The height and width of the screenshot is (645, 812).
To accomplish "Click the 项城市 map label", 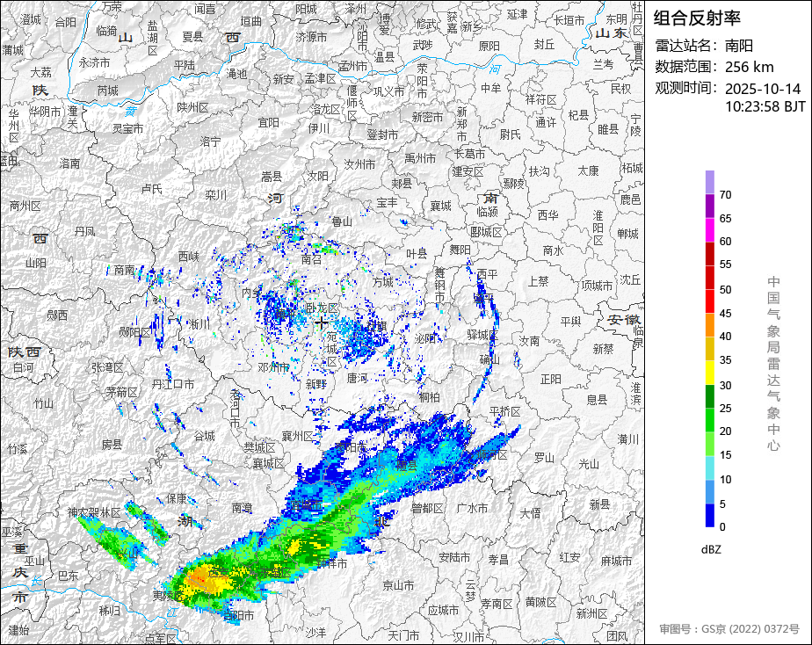I will (x=597, y=286).
